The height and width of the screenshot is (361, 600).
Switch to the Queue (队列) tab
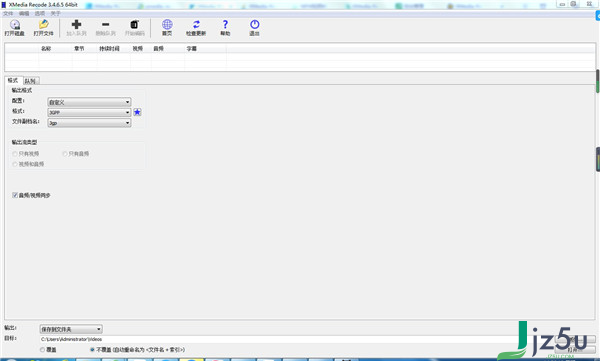(x=31, y=81)
